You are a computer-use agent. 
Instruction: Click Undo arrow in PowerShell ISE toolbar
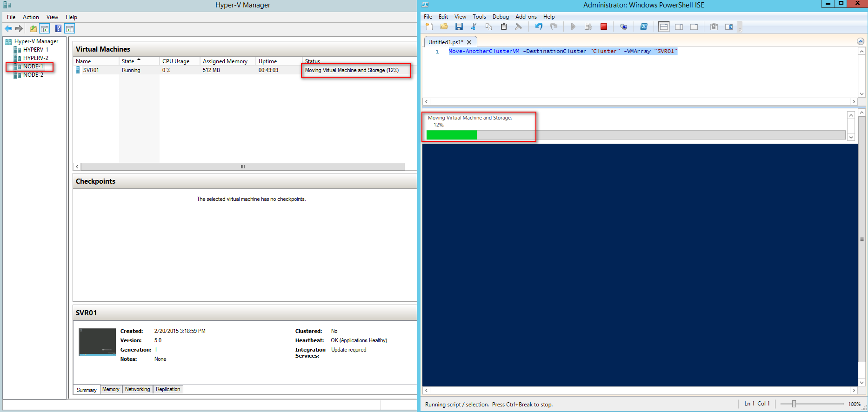point(539,27)
